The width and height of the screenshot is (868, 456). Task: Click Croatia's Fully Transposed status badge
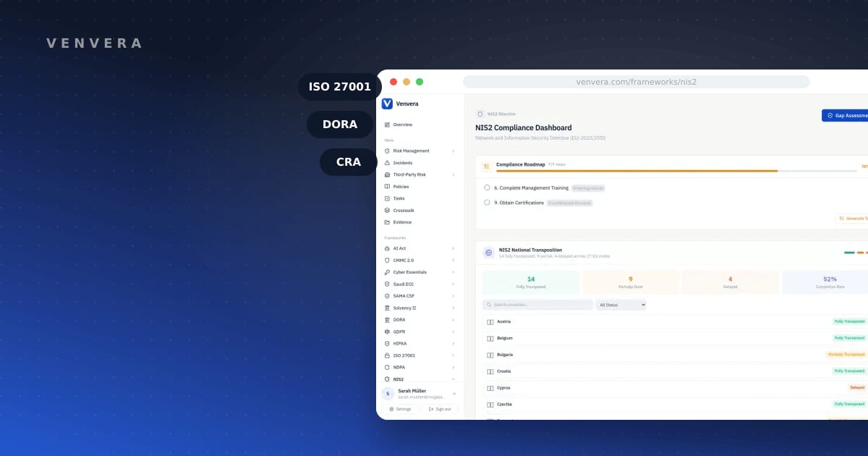click(849, 371)
